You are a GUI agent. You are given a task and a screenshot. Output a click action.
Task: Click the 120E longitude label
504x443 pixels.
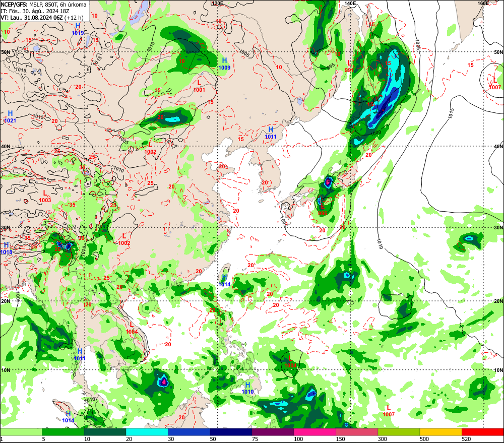218,3
